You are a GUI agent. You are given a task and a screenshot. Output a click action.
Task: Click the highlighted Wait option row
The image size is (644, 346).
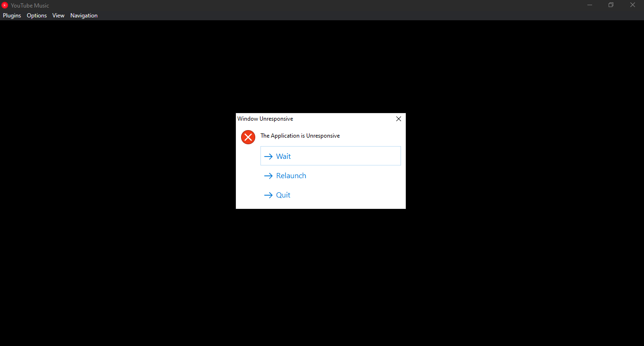pyautogui.click(x=330, y=156)
